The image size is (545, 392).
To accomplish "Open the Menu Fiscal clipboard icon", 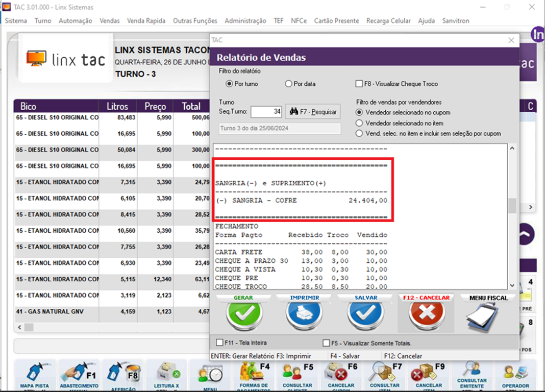I will (x=483, y=316).
